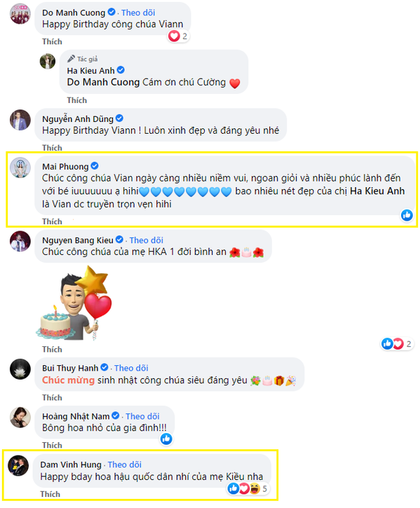Open Ha Kieu Anh's avatar in reply

click(x=48, y=61)
